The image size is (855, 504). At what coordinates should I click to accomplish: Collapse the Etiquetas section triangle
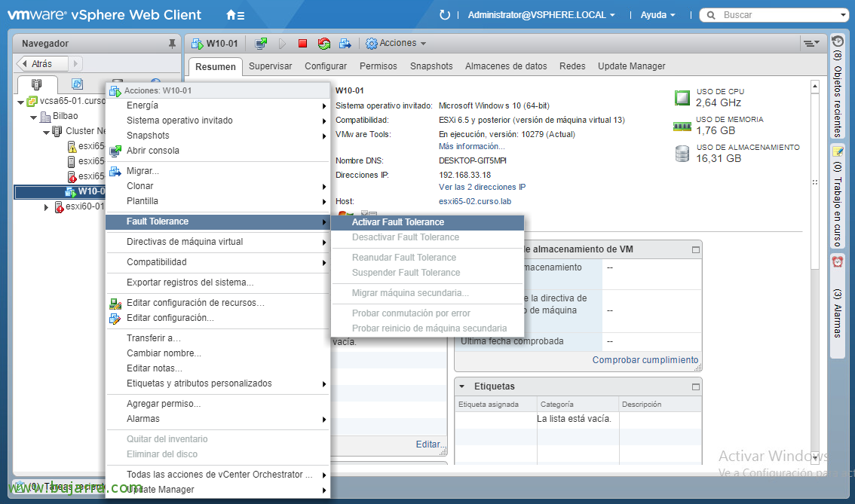click(462, 386)
